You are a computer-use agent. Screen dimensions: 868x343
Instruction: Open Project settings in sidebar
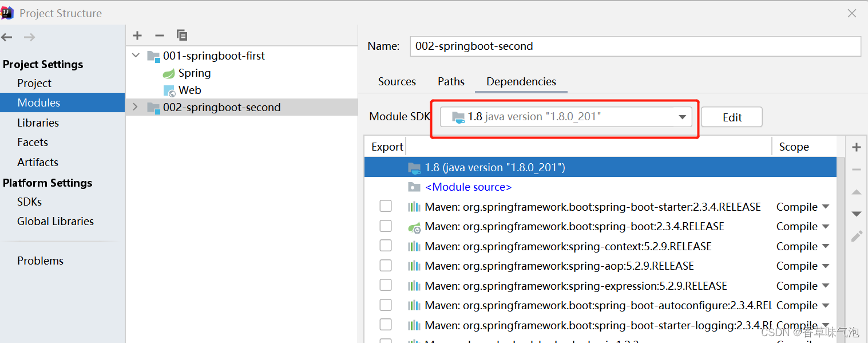[x=34, y=84]
